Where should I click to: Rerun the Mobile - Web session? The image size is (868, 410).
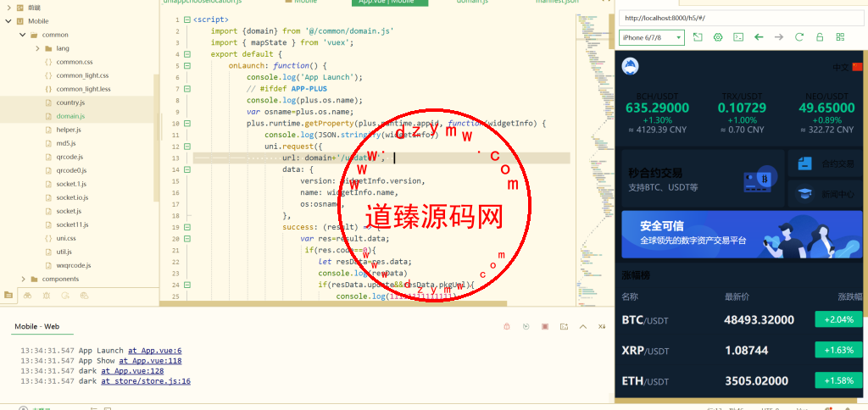(526, 326)
